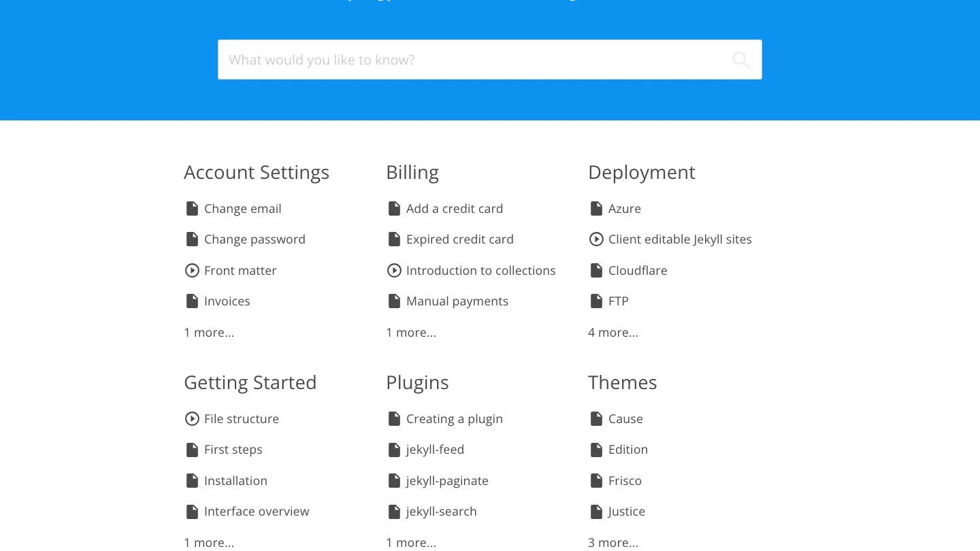Expand '1 more...' under Billing
Image resolution: width=980 pixels, height=551 pixels.
point(411,333)
